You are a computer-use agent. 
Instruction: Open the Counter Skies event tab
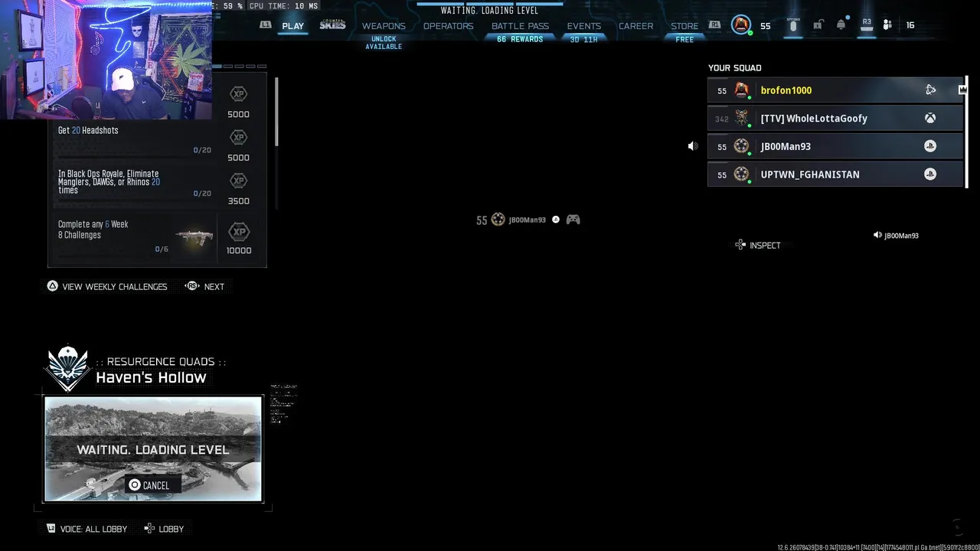tap(332, 25)
